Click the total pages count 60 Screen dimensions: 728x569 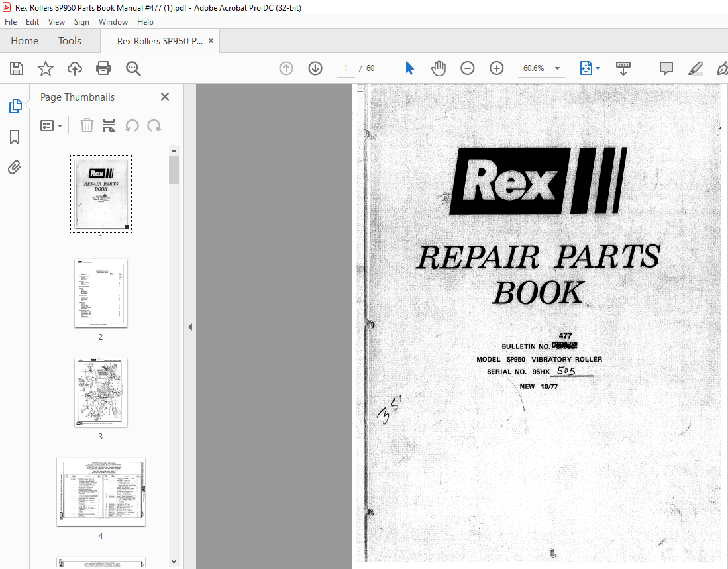[370, 68]
